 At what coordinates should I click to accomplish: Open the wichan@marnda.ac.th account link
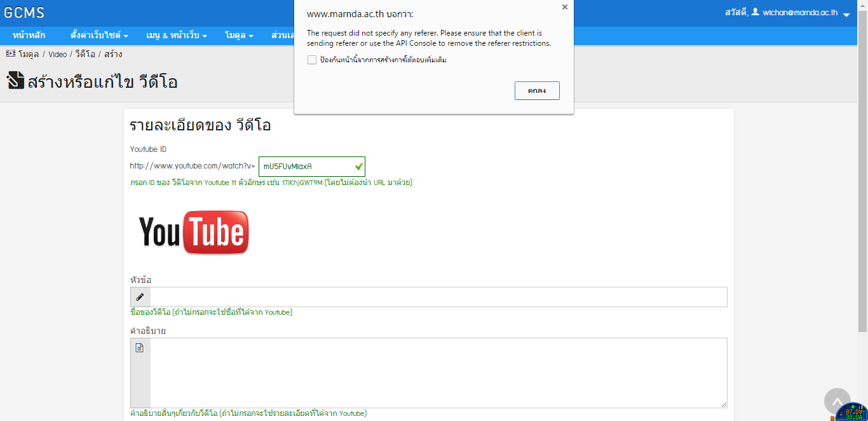tap(801, 13)
